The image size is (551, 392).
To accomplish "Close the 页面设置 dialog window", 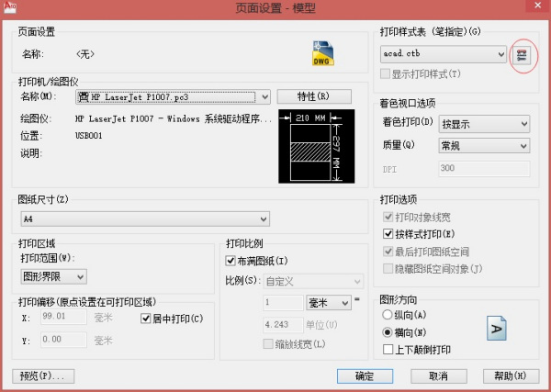I will pos(538,6).
